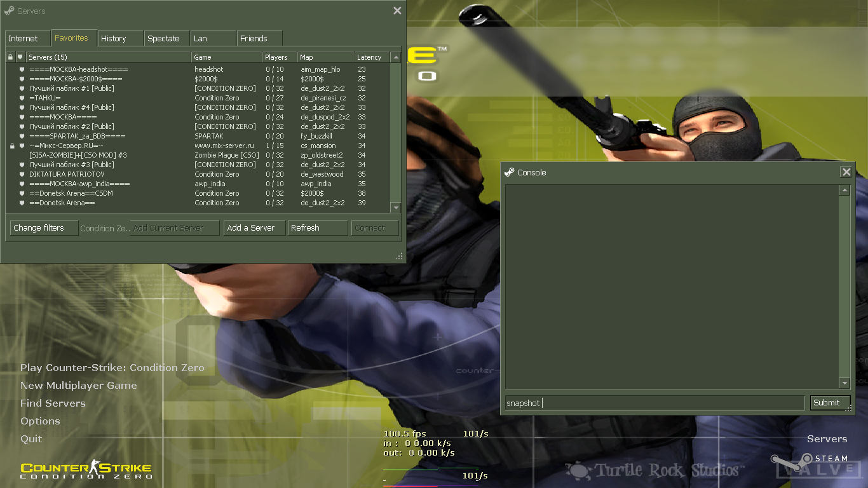Click shield icon of Donetsk Arena==CSDM row
Viewport: 868px width, 488px height.
(21, 193)
